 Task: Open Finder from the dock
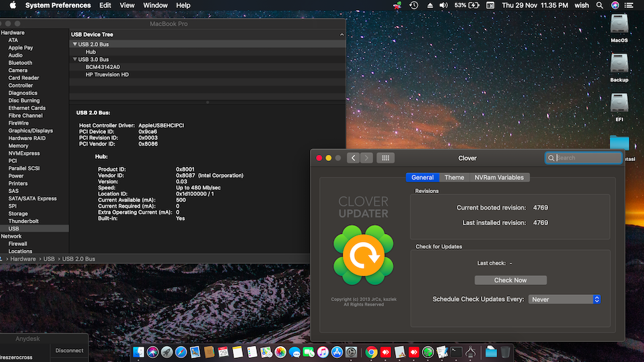click(138, 352)
